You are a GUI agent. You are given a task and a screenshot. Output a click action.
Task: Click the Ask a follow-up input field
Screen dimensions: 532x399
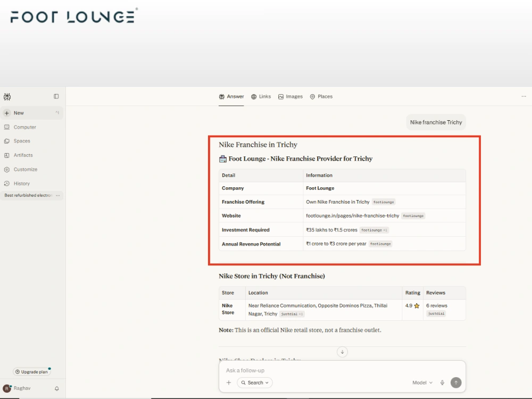(x=342, y=370)
